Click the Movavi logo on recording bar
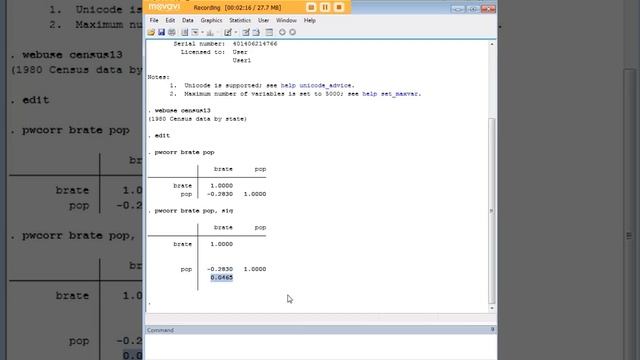Image resolution: width=640 pixels, height=360 pixels. coord(164,7)
